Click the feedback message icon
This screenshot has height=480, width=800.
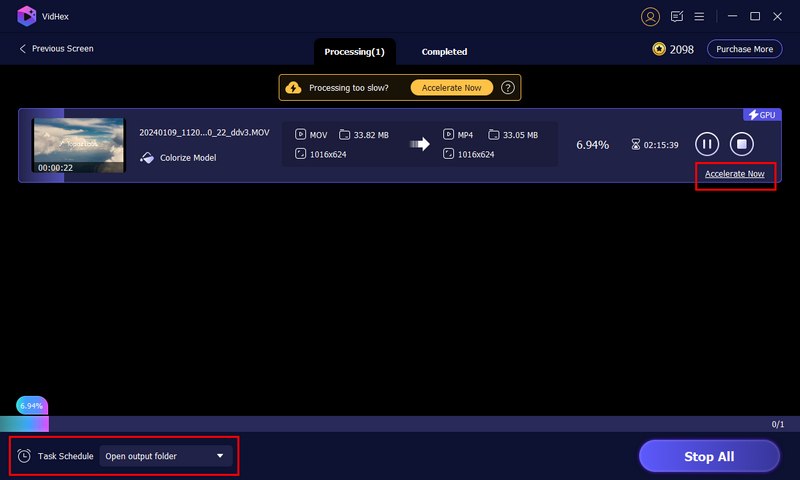[677, 16]
